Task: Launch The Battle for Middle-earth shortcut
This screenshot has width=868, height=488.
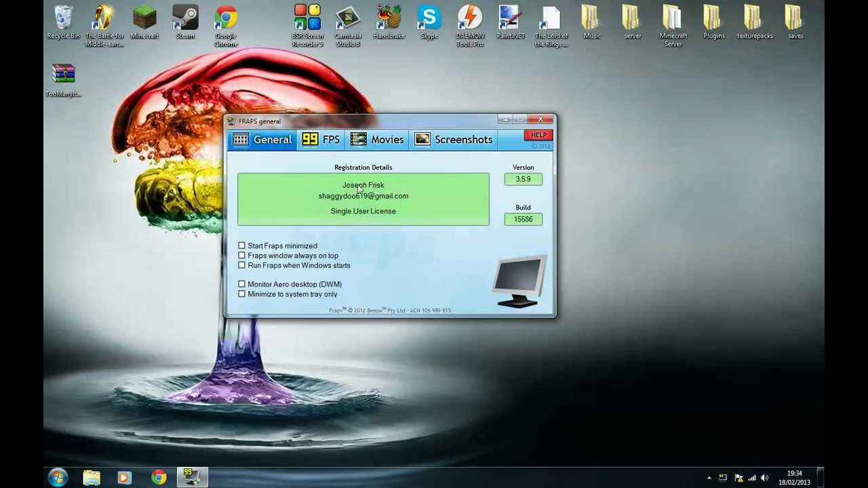Action: pos(104,26)
